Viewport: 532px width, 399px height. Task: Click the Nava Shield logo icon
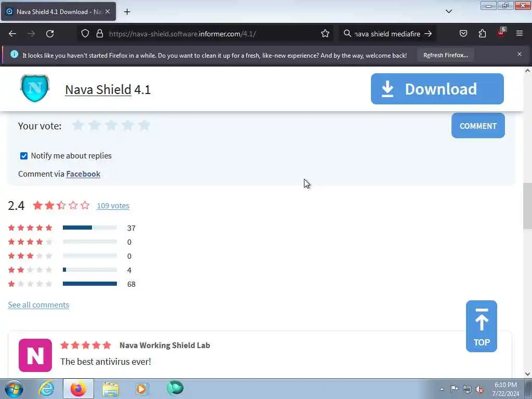click(35, 88)
